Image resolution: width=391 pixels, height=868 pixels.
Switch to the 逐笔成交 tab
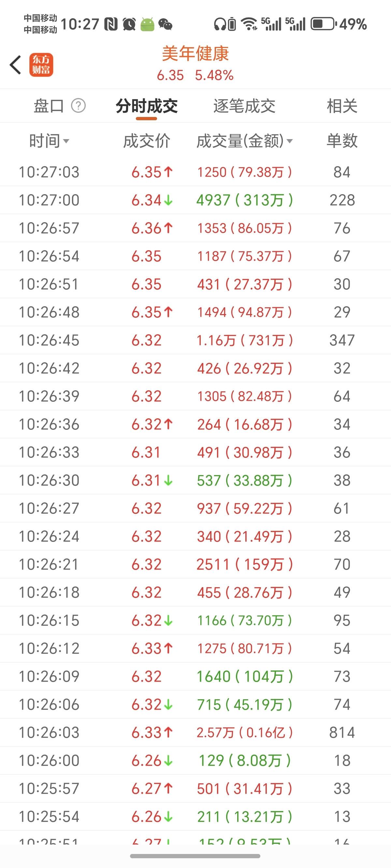click(x=244, y=106)
